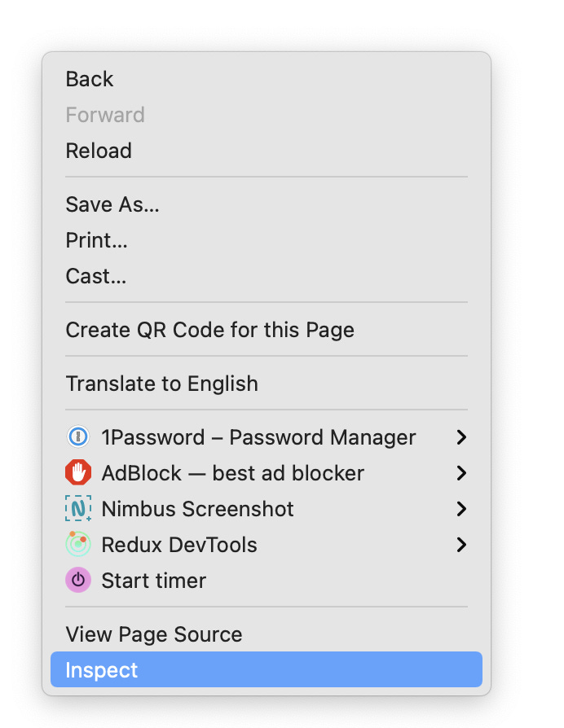Click the 1Password extension icon
The width and height of the screenshot is (564, 728).
point(77,437)
